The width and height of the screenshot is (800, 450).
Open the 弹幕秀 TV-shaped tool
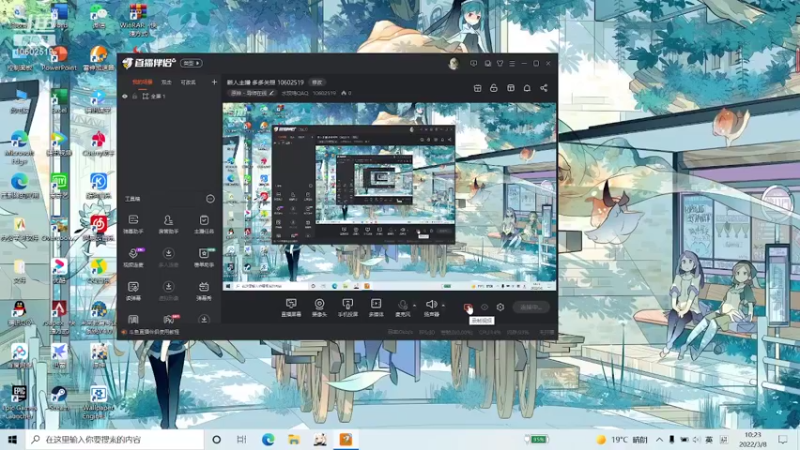click(204, 291)
